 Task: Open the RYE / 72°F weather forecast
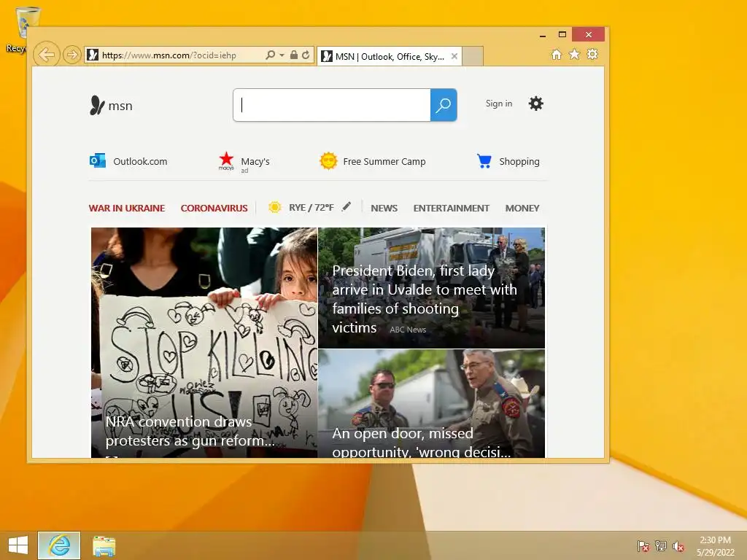pos(311,208)
